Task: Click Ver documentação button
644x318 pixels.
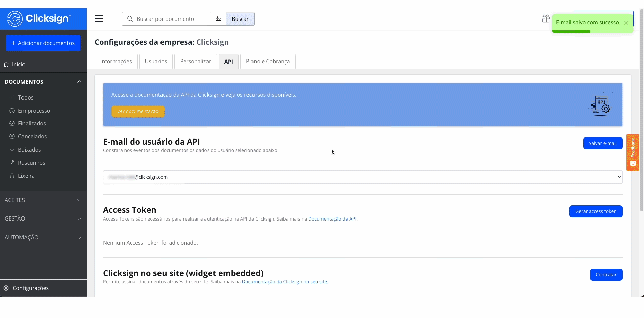Action: 138,111
